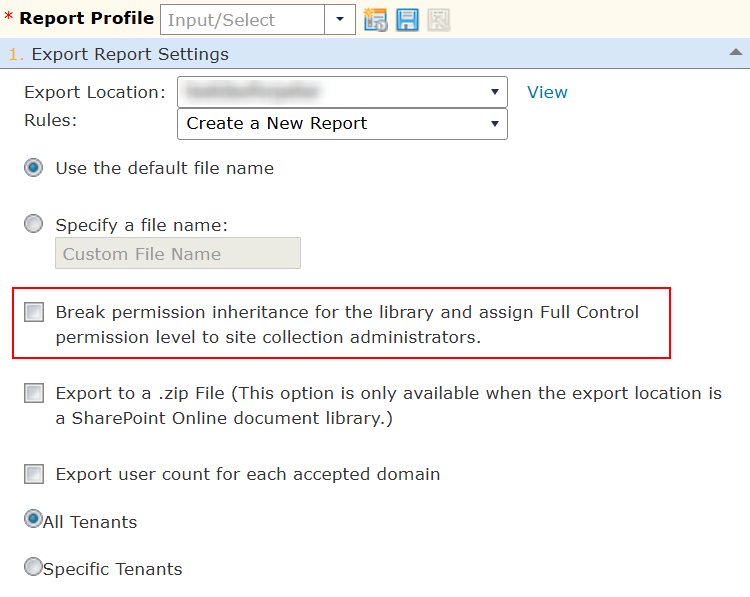Click the View link
Screen dimensions: 750x597
tap(547, 92)
